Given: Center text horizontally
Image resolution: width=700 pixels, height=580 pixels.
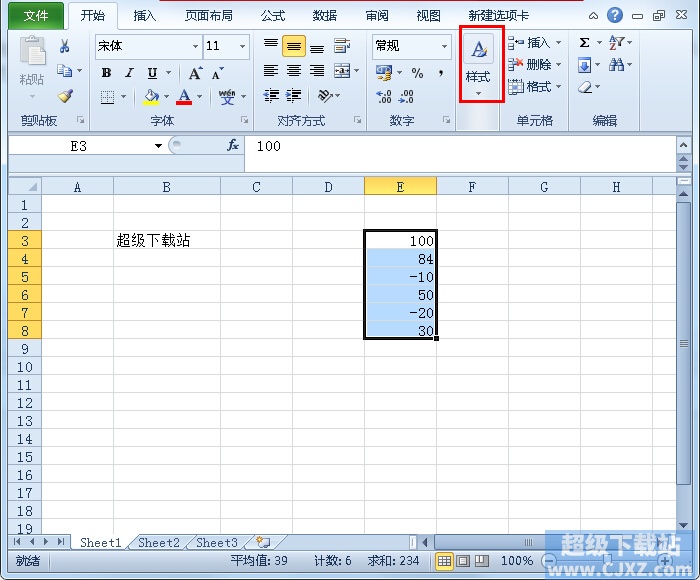Looking at the screenshot, I should click(x=294, y=71).
